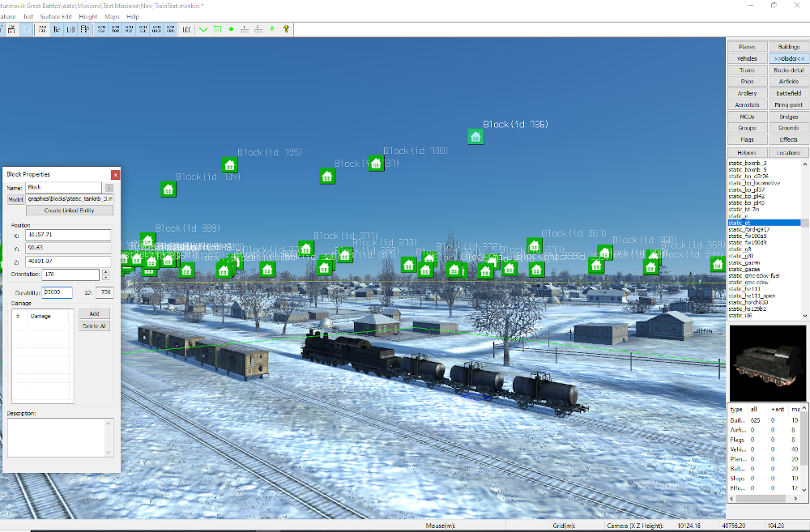Click the Add damage button
The width and height of the screenshot is (810, 532).
[x=94, y=313]
